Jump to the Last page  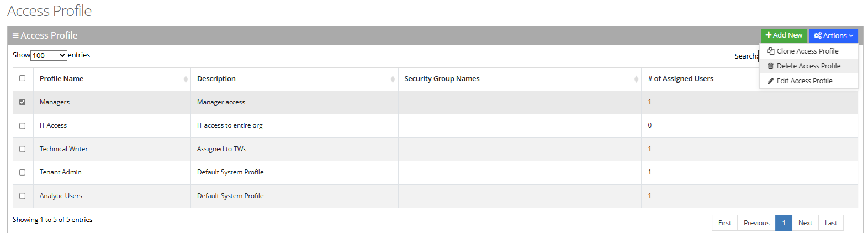click(x=830, y=223)
